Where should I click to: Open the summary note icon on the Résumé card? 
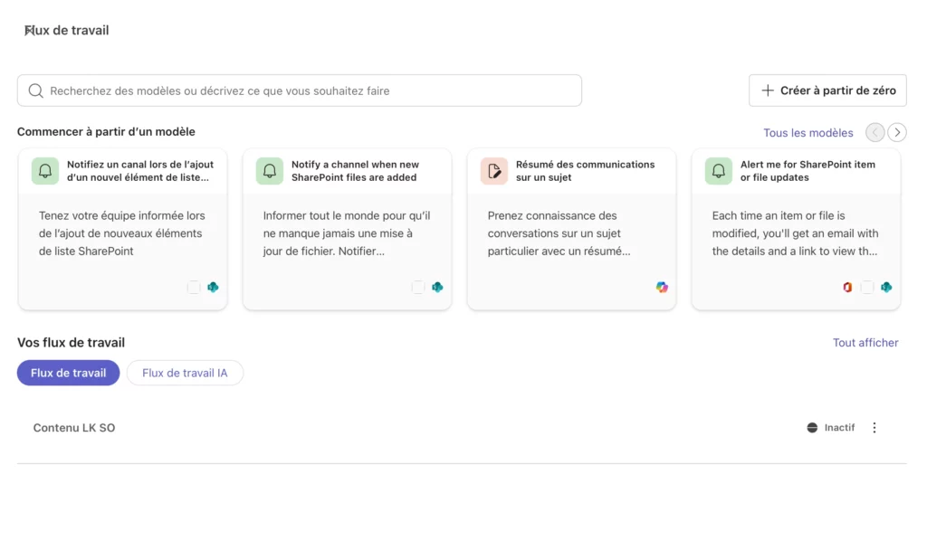tap(493, 171)
